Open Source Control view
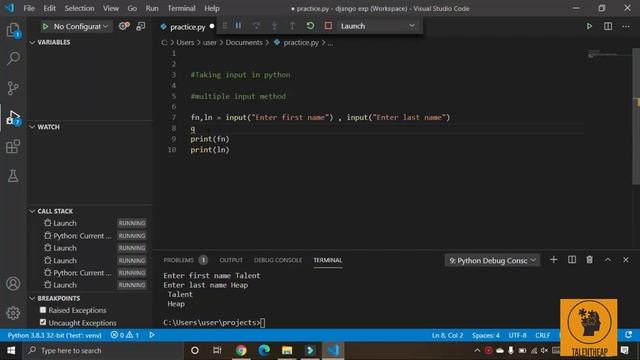 point(13,88)
